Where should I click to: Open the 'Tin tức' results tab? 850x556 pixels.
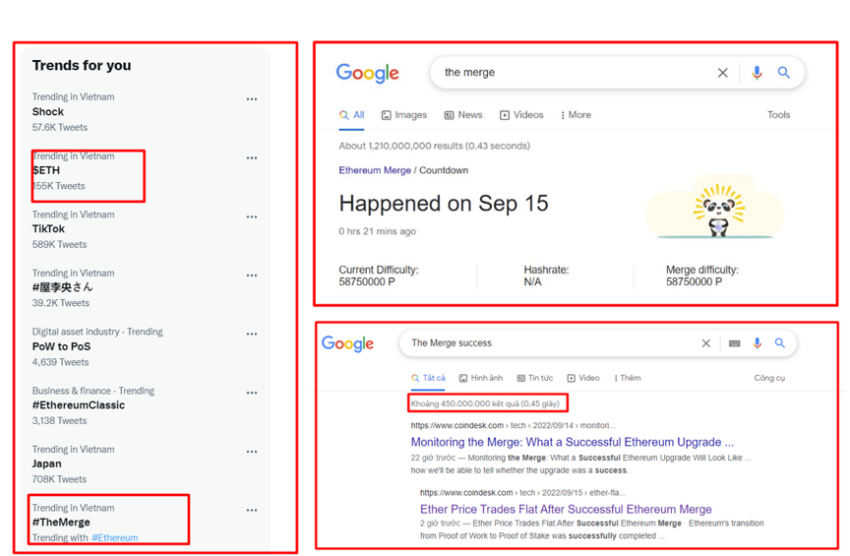535,378
